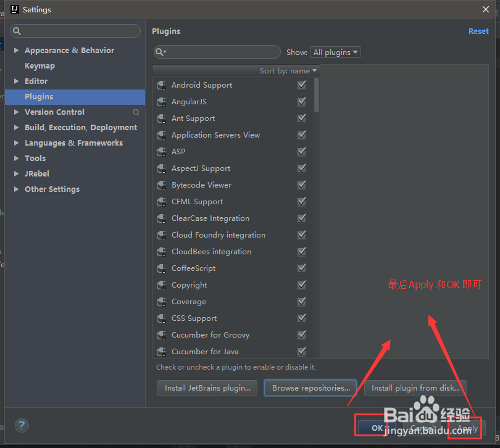Select Plugins in settings tree
This screenshot has width=500, height=448.
75,97
